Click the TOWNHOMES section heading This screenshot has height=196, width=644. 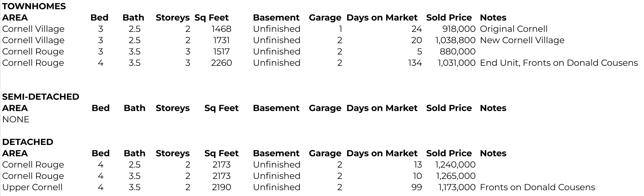pos(34,6)
